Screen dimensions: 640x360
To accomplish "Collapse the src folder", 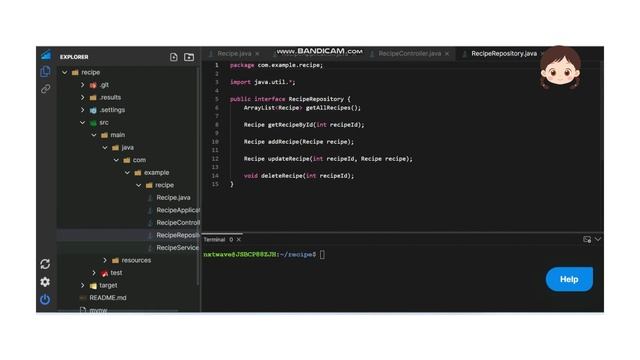I will click(x=82, y=122).
